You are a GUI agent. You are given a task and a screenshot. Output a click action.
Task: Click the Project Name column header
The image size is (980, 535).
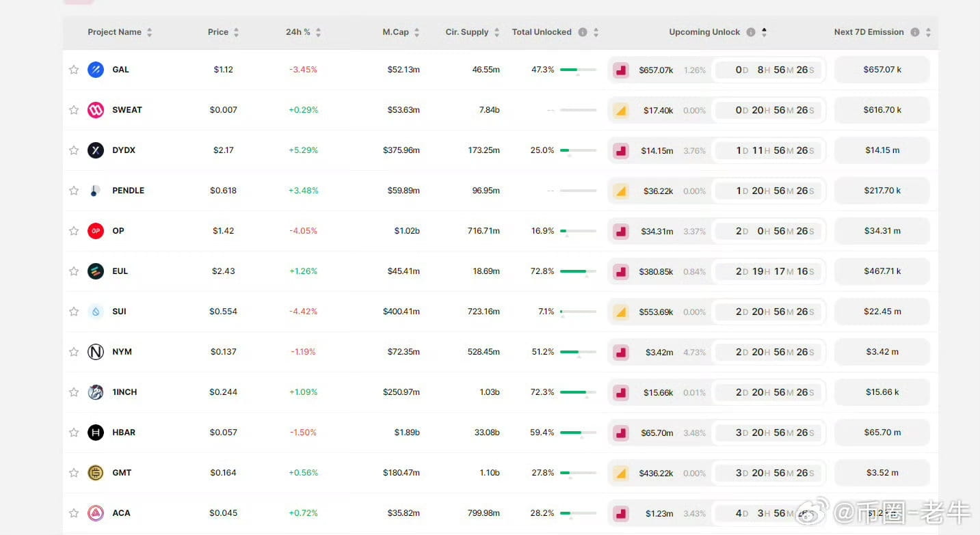114,31
